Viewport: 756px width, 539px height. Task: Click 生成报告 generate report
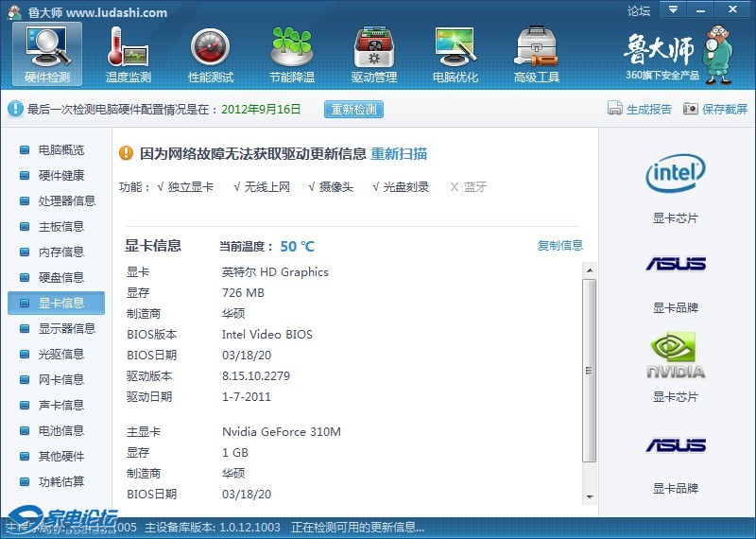(x=640, y=109)
